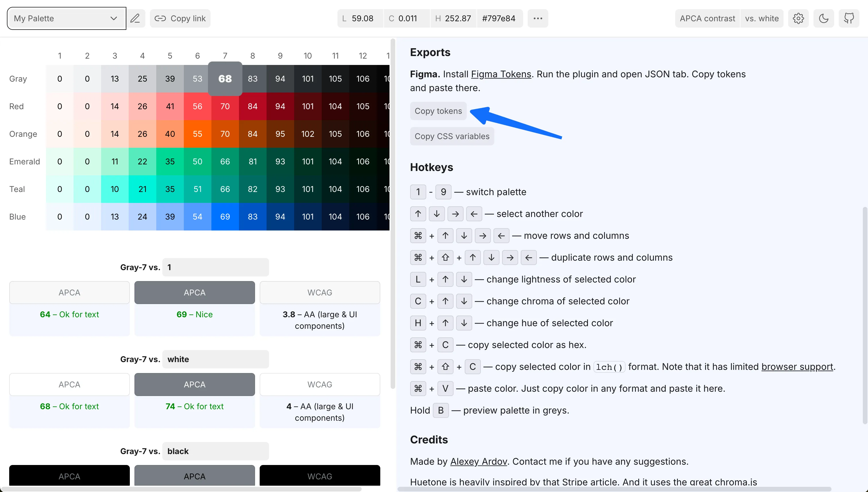
Task: Click the Gray-7 vs. white input field
Action: click(215, 359)
